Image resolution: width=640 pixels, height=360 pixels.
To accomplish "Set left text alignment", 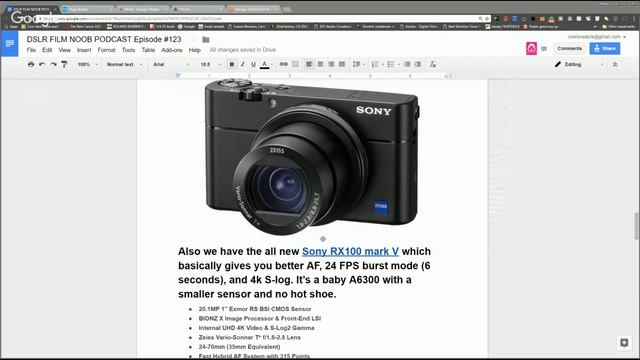I will point(309,64).
